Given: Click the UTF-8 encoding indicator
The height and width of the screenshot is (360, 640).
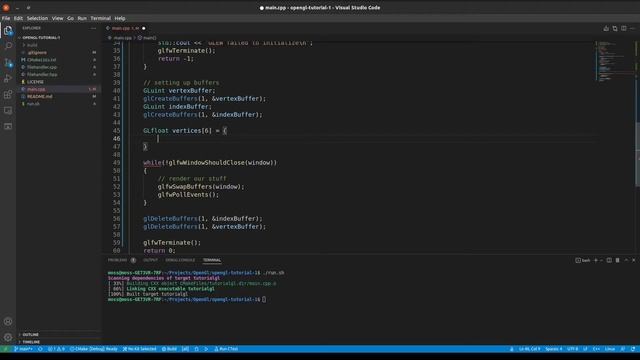Looking at the screenshot, I should click(x=573, y=349).
